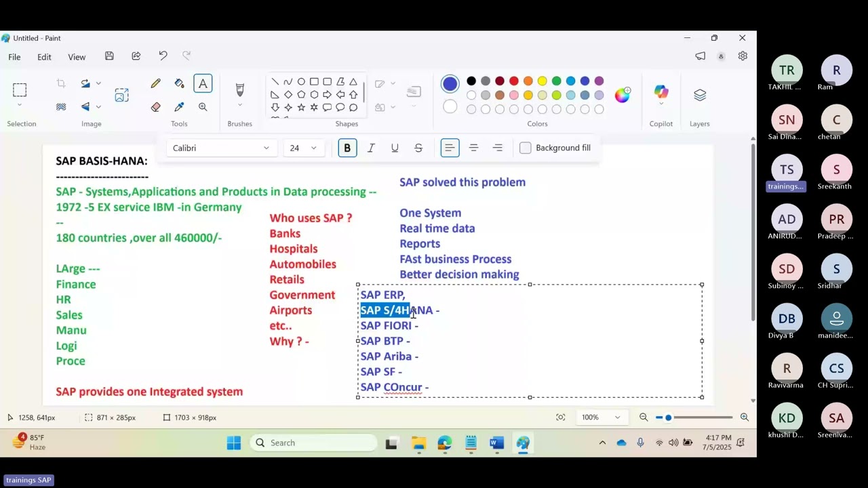Screen dimensions: 868x488
Task: Select the green color swatch
Action: tap(557, 81)
